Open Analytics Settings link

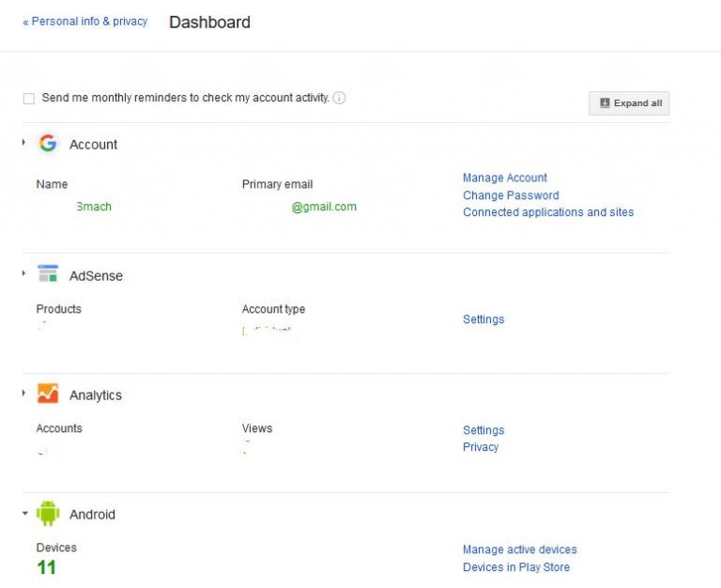click(x=483, y=430)
